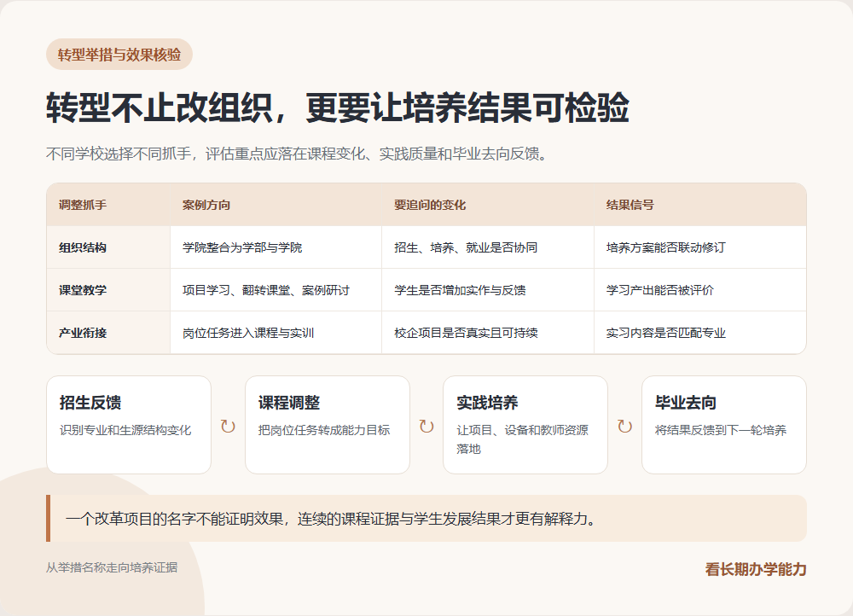Image resolution: width=853 pixels, height=616 pixels.
Task: Click the description 将结果反馈到下一轮培养
Action: (721, 430)
